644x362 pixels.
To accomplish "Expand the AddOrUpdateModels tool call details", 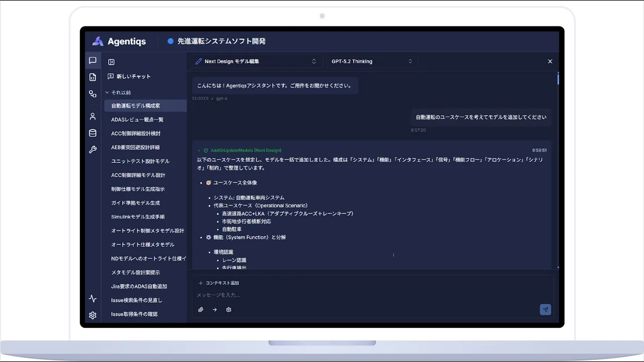I will click(199, 150).
